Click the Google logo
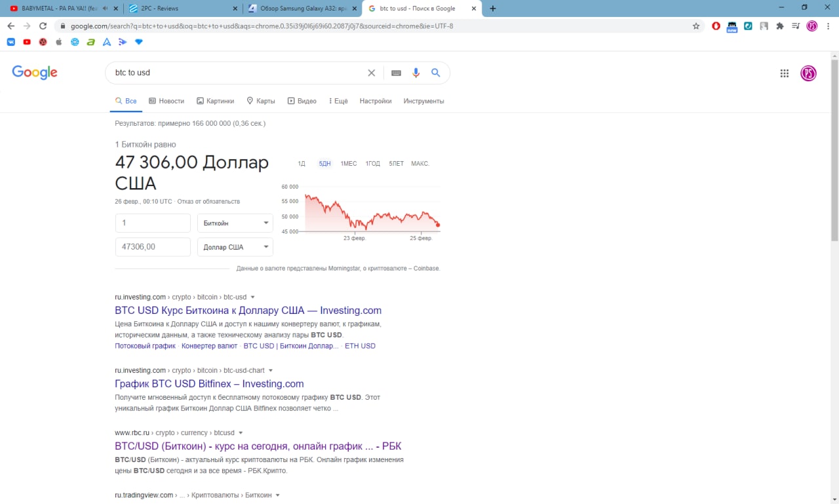839x504 pixels. [35, 73]
